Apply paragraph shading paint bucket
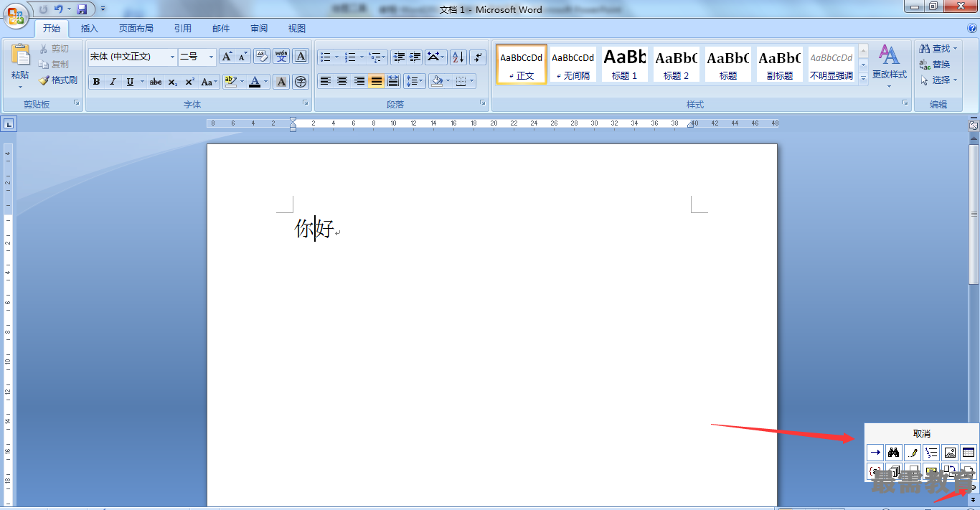 coord(436,81)
